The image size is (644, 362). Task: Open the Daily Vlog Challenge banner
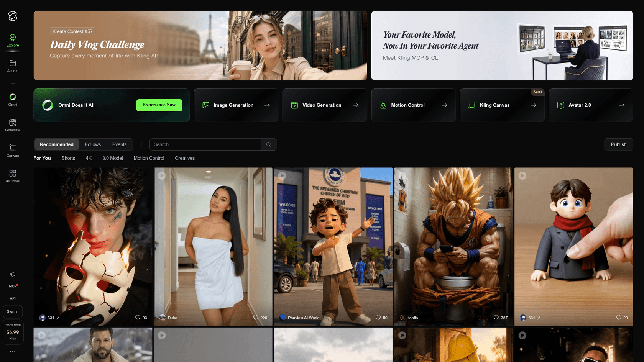200,46
